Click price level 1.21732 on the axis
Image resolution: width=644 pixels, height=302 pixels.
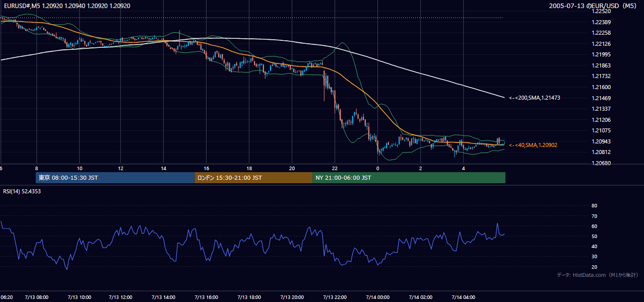[x=601, y=76]
